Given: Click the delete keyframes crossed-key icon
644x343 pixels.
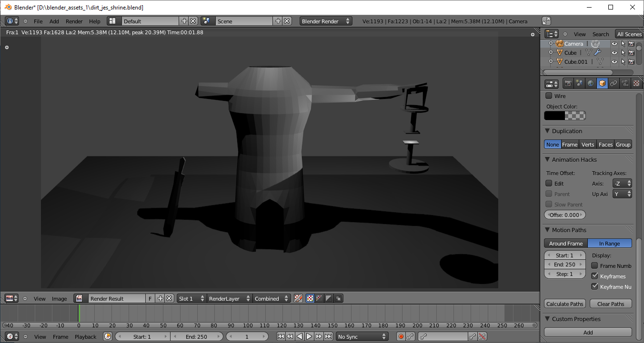Looking at the screenshot, I should click(483, 337).
